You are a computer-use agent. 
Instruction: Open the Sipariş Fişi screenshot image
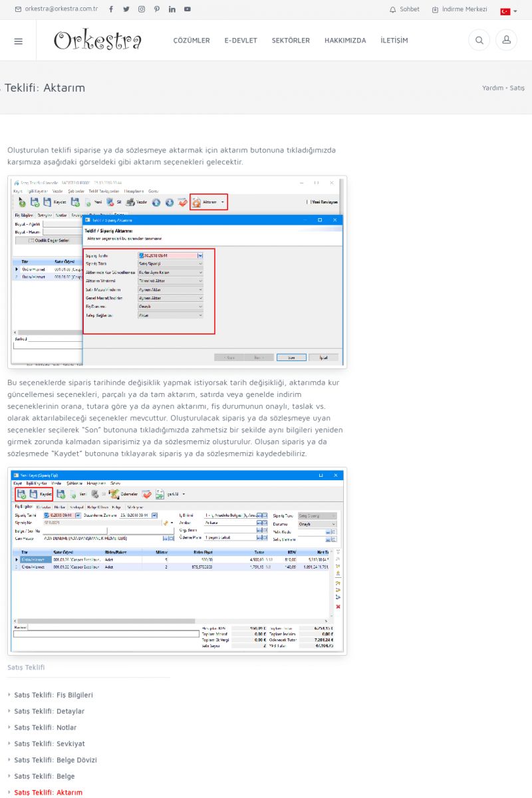coord(178,561)
